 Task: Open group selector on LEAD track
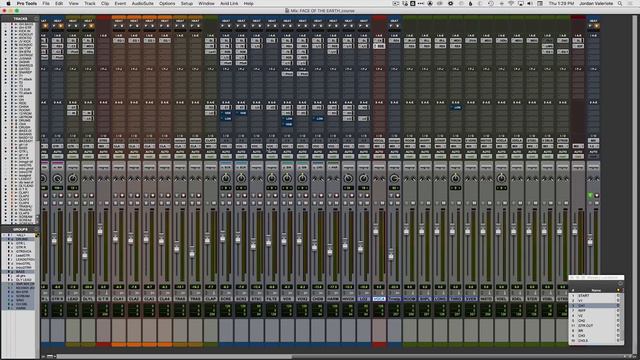pyautogui.click(x=73, y=167)
